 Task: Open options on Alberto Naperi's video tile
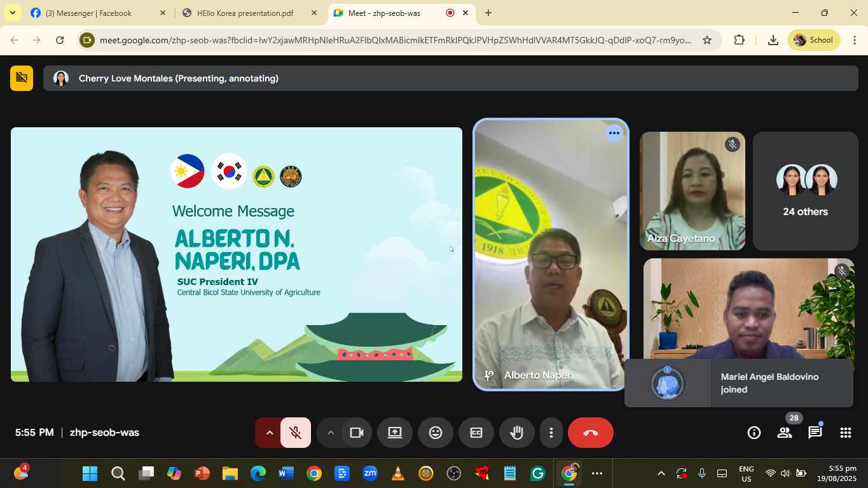[613, 133]
